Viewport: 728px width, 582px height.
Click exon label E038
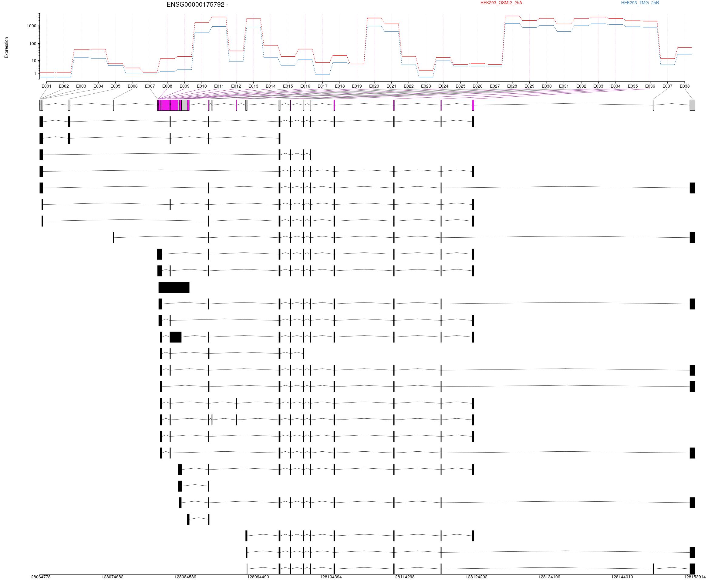click(684, 86)
